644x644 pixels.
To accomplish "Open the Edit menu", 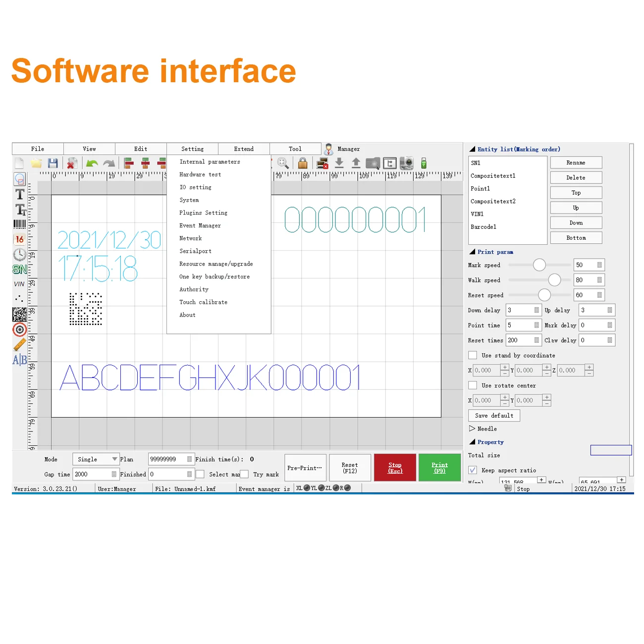I will [141, 149].
